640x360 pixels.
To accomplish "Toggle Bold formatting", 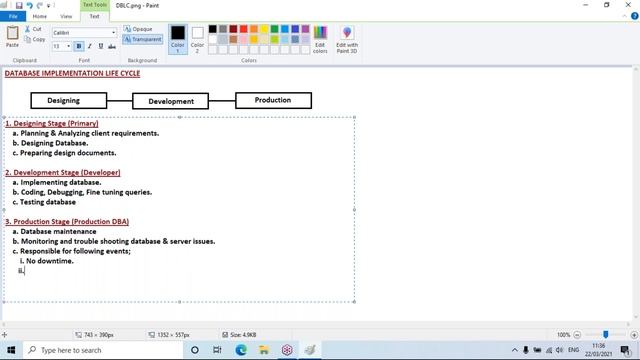I will (x=79, y=46).
